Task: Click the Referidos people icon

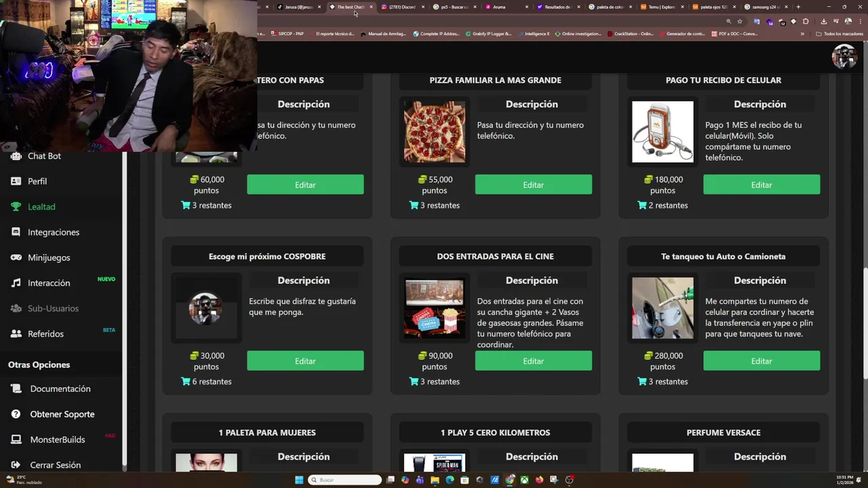Action: [16, 333]
